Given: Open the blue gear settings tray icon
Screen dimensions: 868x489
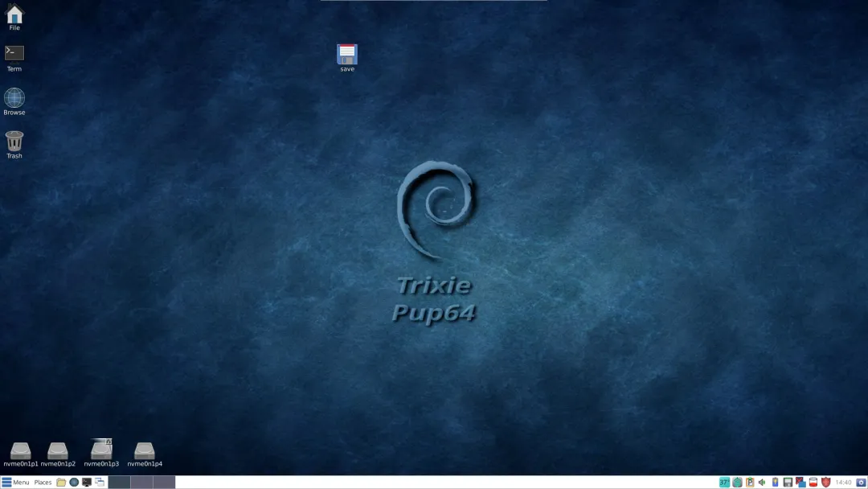Looking at the screenshot, I should point(861,483).
